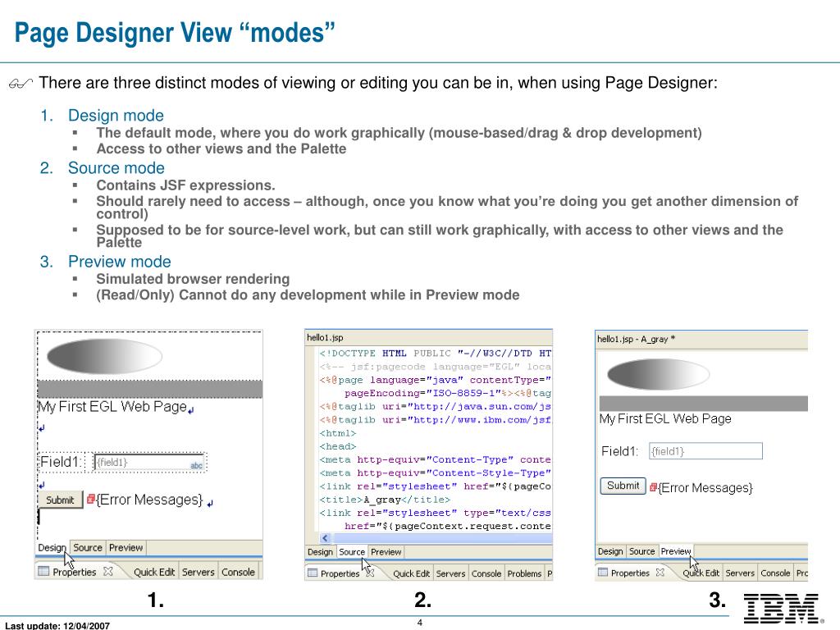Click the Submit button in the Preview mode page
Screen dimensions: 840x630
[x=623, y=486]
